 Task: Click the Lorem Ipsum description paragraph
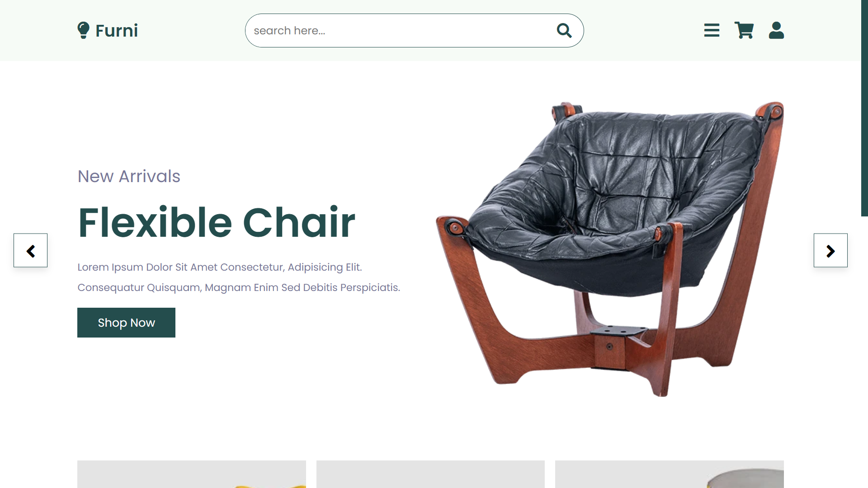(x=239, y=277)
